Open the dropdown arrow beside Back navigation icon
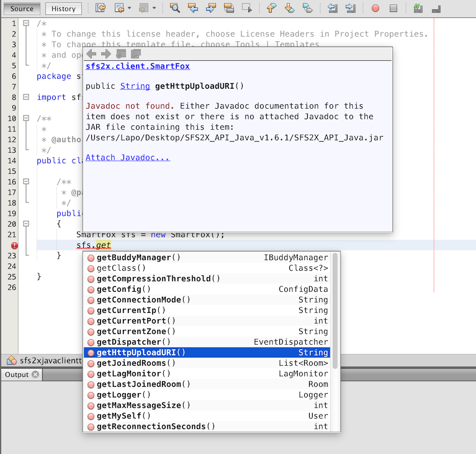Image resolution: width=476 pixels, height=454 pixels. 129,9
